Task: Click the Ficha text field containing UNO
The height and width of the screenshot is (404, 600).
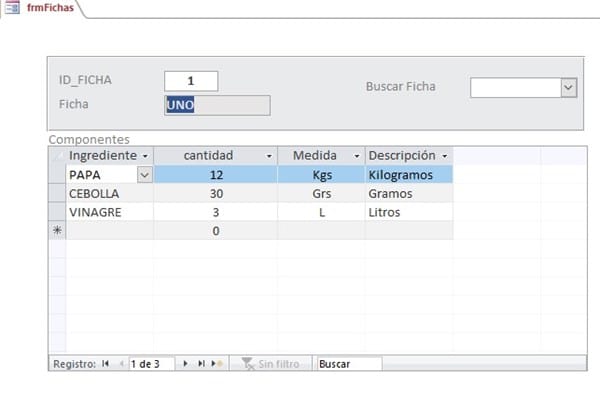Action: (x=216, y=106)
